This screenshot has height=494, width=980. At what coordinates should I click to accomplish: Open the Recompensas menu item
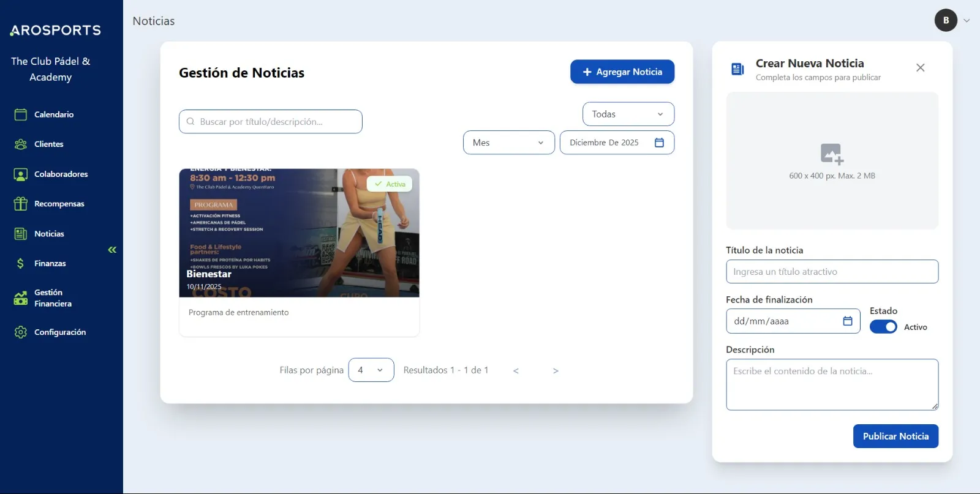coord(59,204)
